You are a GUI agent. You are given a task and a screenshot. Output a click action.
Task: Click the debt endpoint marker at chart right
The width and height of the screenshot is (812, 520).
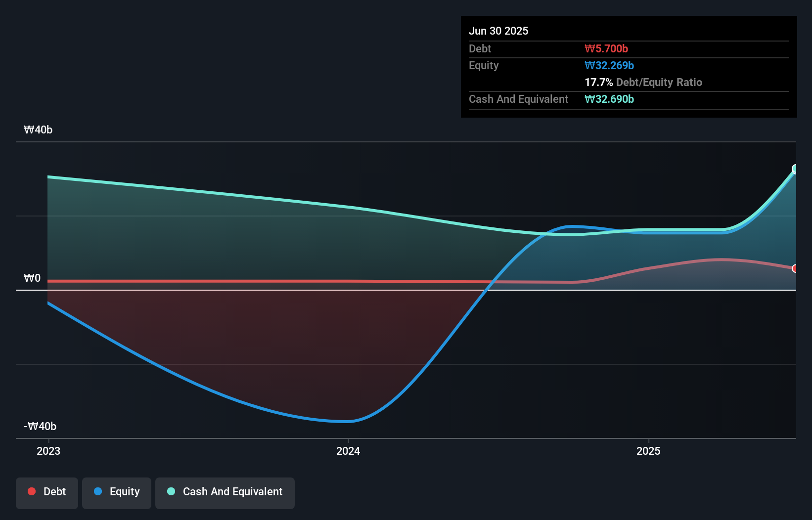(x=795, y=269)
